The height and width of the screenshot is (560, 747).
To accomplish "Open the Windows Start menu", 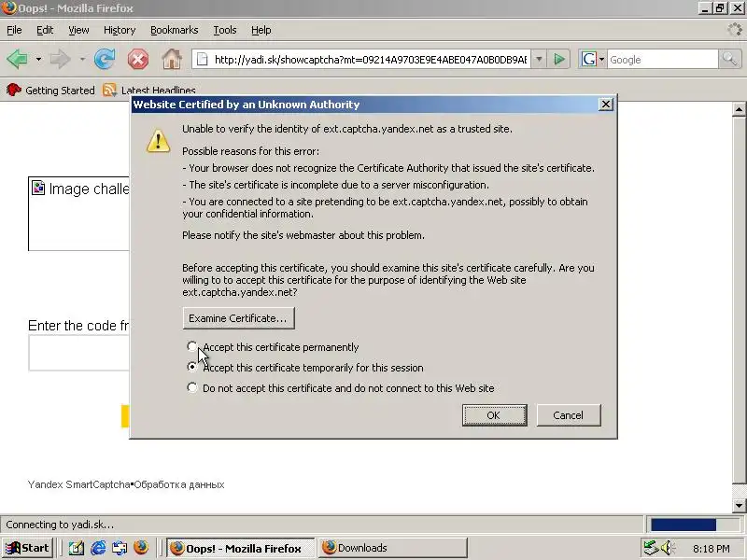I will point(28,548).
